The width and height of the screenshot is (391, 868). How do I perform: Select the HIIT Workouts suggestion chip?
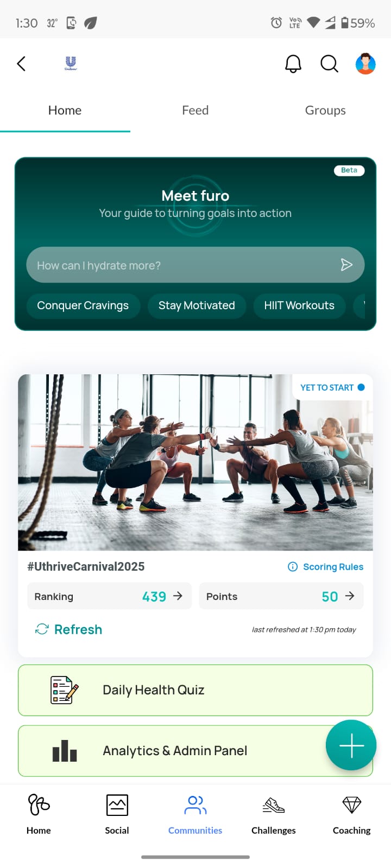[299, 305]
